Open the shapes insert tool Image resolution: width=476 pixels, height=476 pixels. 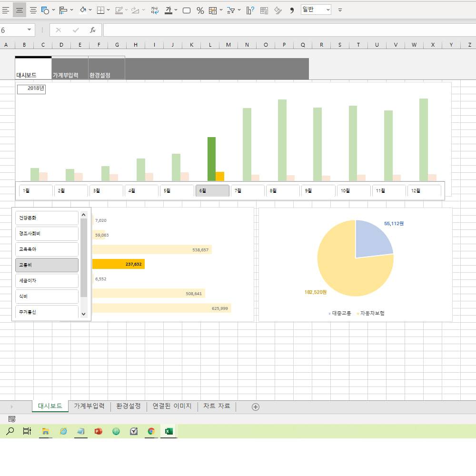pyautogui.click(x=45, y=10)
